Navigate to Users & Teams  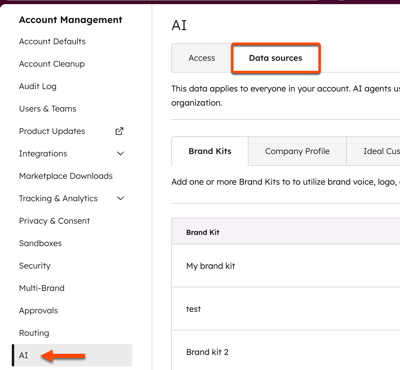coord(48,109)
